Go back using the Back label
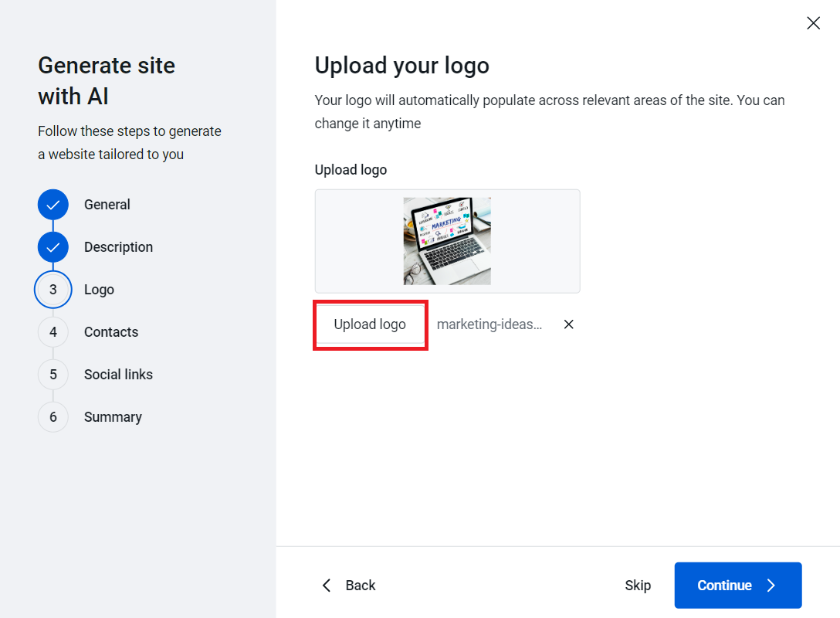 point(361,586)
